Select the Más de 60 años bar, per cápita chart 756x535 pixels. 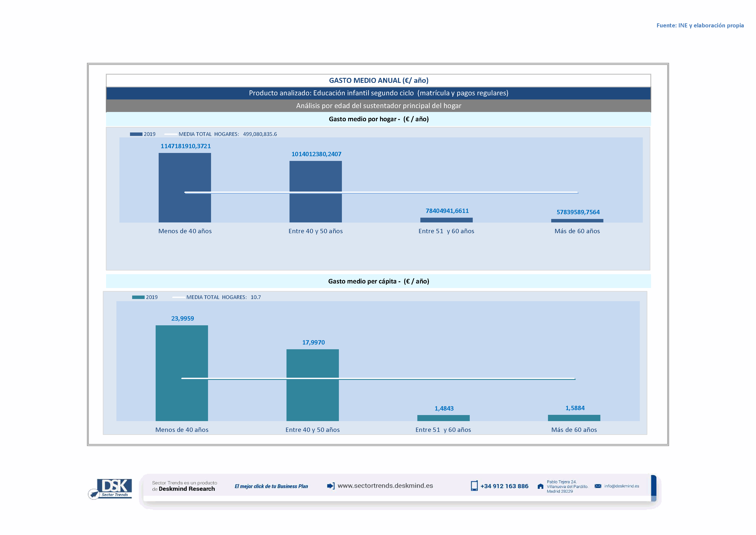click(574, 418)
